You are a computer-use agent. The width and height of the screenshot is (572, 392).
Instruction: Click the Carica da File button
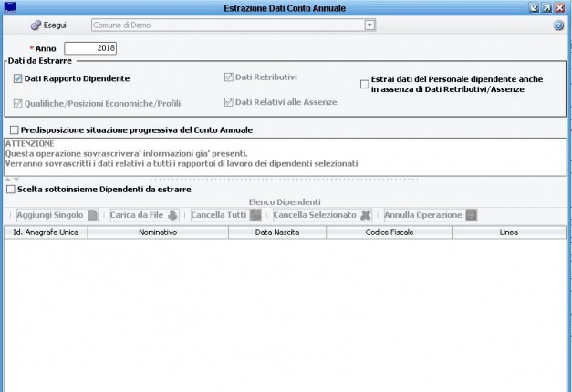pyautogui.click(x=144, y=215)
